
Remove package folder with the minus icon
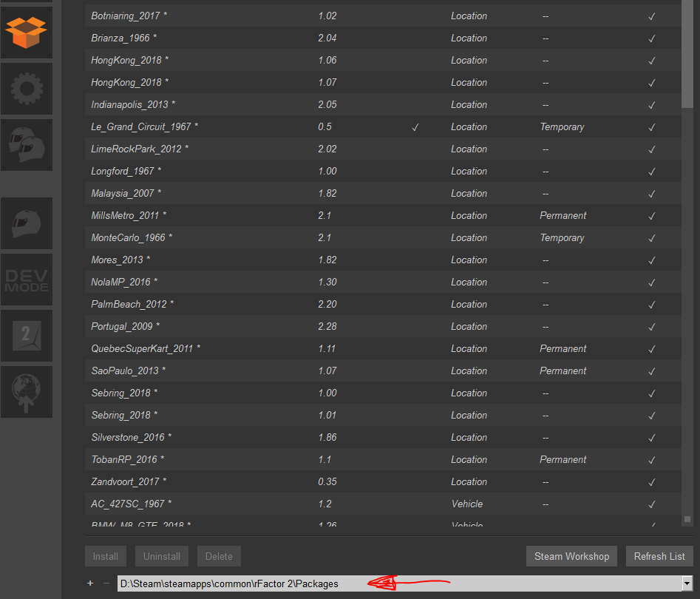[x=106, y=583]
